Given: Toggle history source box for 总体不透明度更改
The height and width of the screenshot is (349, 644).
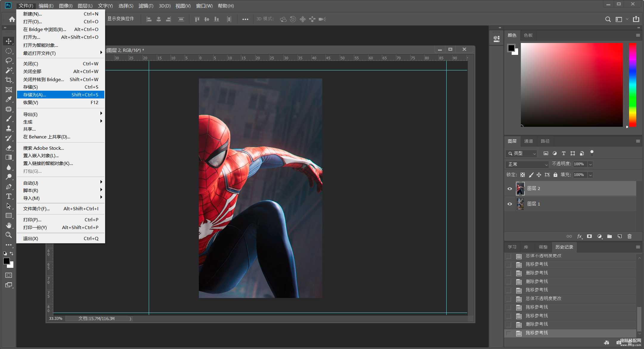Looking at the screenshot, I should (x=509, y=299).
